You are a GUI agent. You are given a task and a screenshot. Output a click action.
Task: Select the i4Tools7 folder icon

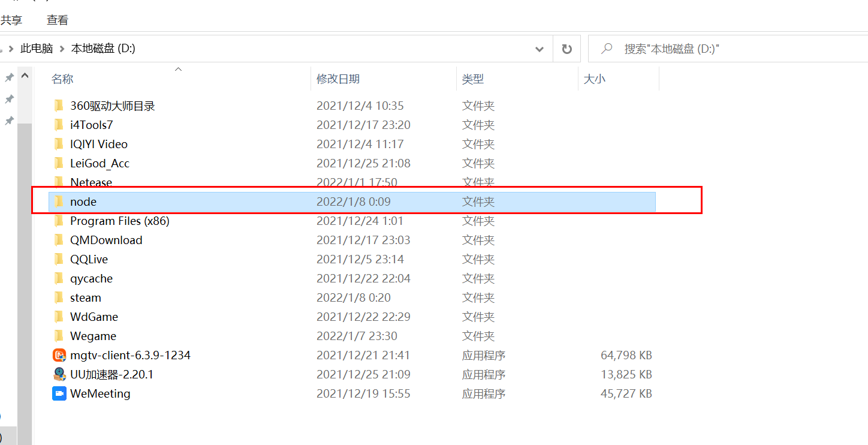click(x=59, y=125)
